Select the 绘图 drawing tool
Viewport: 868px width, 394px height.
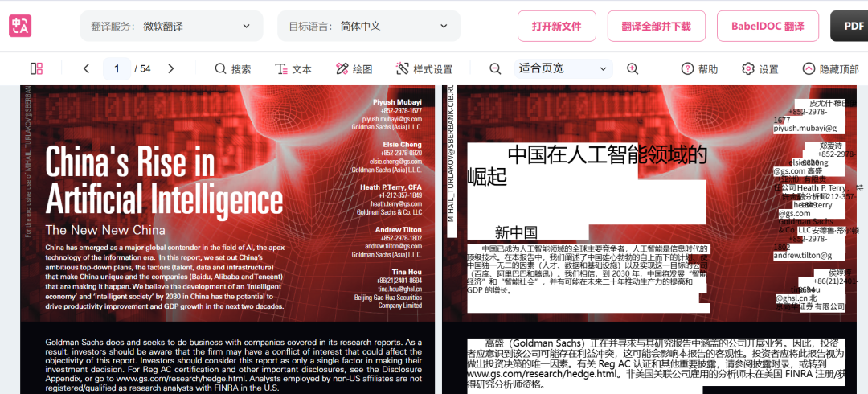click(x=354, y=69)
